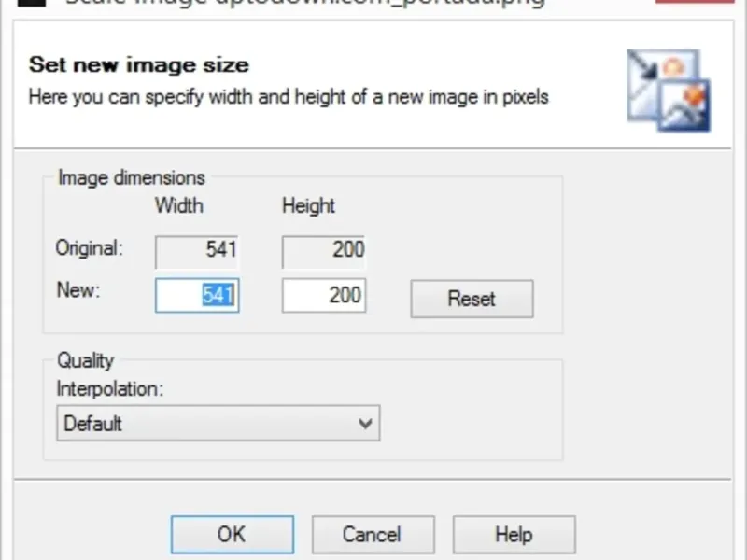This screenshot has width=747, height=560.
Task: Click the 'Width' column label
Action: click(x=179, y=205)
